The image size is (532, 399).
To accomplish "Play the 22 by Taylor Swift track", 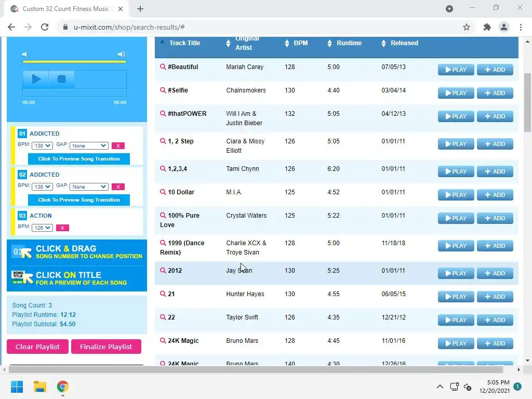I will point(456,320).
